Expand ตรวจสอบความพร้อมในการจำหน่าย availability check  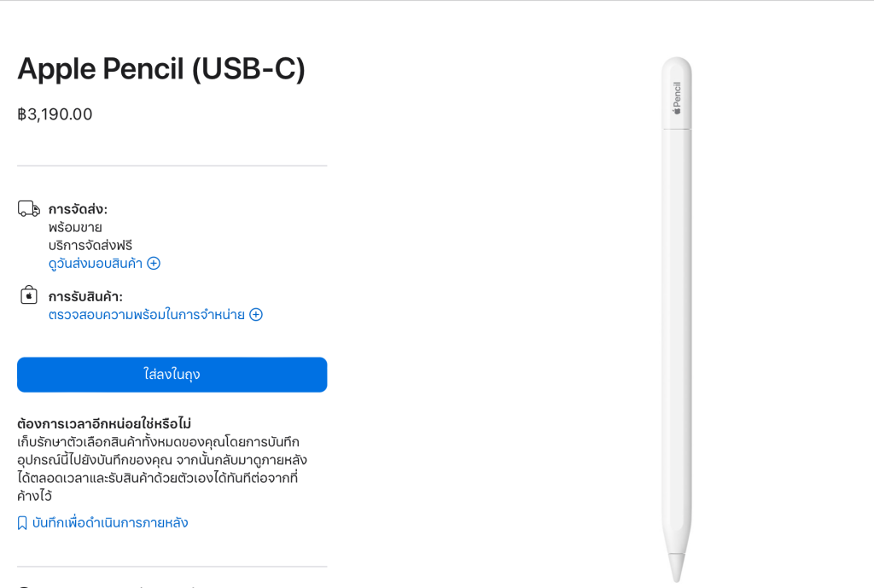tap(147, 315)
